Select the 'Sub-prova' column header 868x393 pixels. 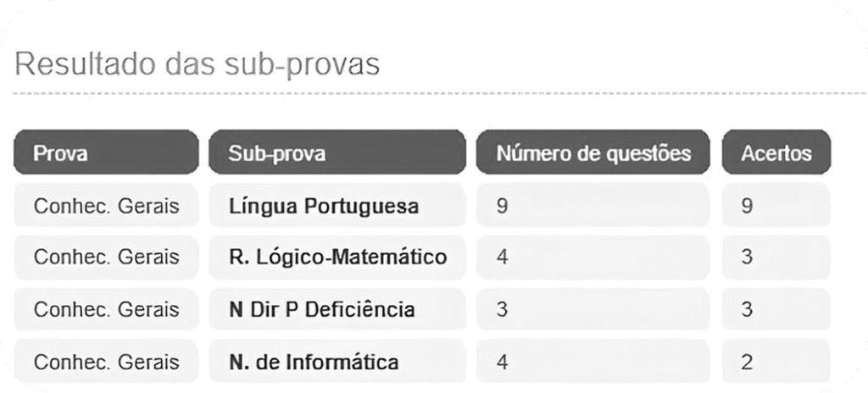click(337, 153)
